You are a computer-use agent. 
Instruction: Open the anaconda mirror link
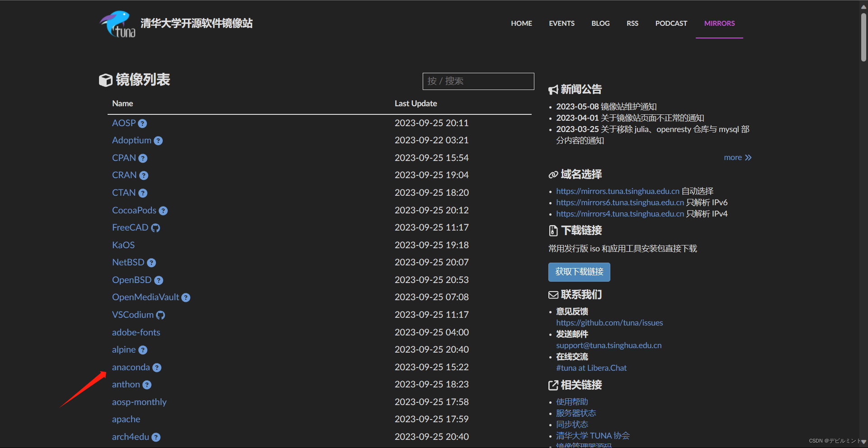[131, 367]
